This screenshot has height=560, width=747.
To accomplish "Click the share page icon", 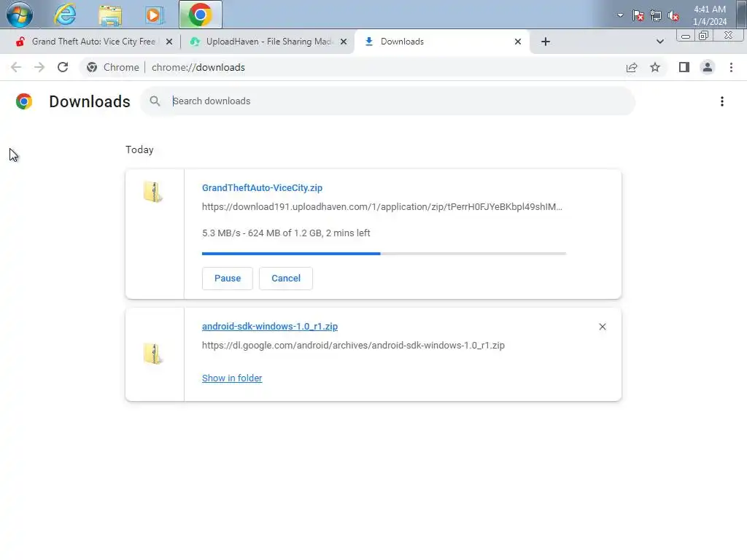I will pyautogui.click(x=632, y=67).
